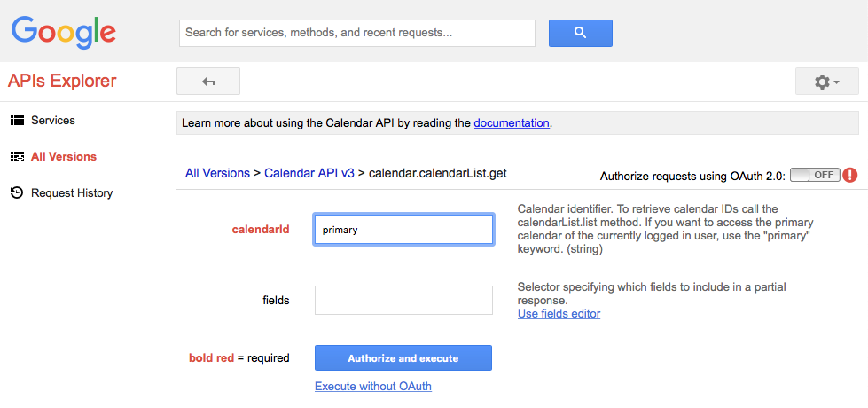Click the Authorize and execute button

tap(403, 358)
